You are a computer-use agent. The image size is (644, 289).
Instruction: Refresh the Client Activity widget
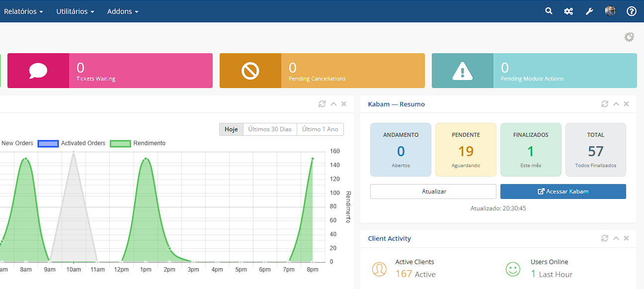click(605, 238)
